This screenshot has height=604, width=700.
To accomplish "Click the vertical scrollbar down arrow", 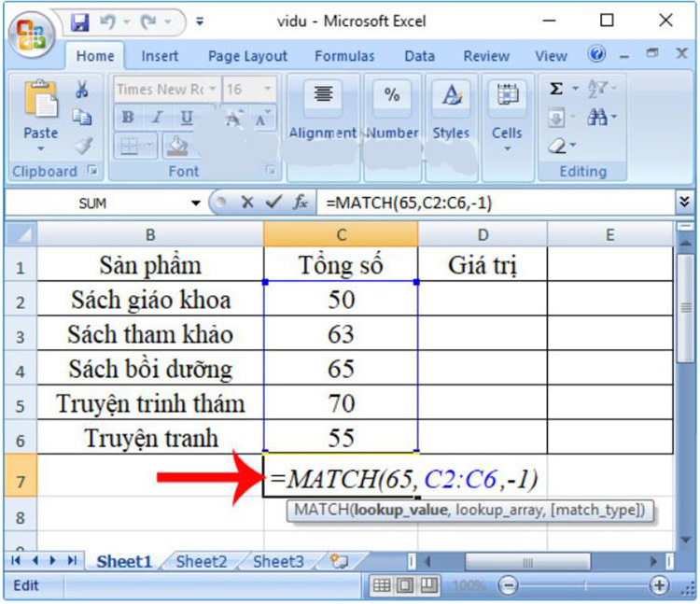I will point(686,541).
